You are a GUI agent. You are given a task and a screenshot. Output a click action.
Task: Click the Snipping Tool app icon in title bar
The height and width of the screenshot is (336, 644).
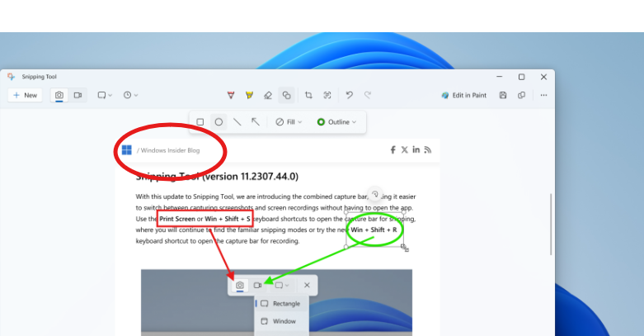coord(11,77)
